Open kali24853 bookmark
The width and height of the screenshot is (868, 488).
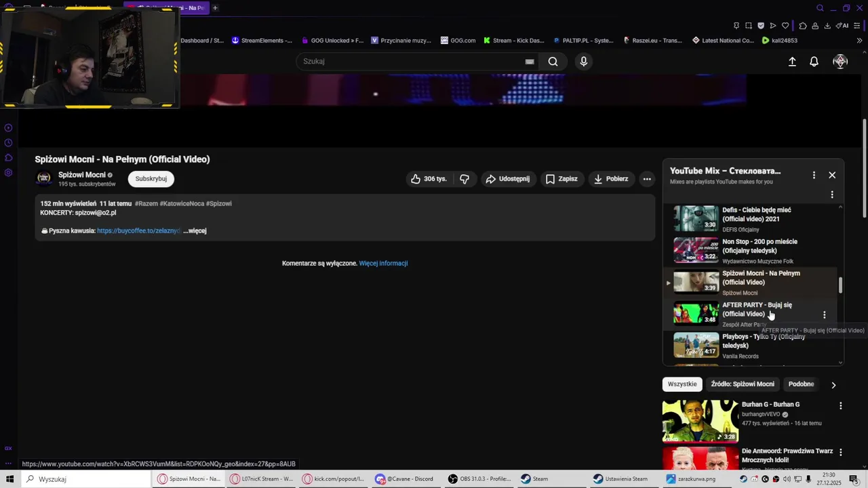779,41
